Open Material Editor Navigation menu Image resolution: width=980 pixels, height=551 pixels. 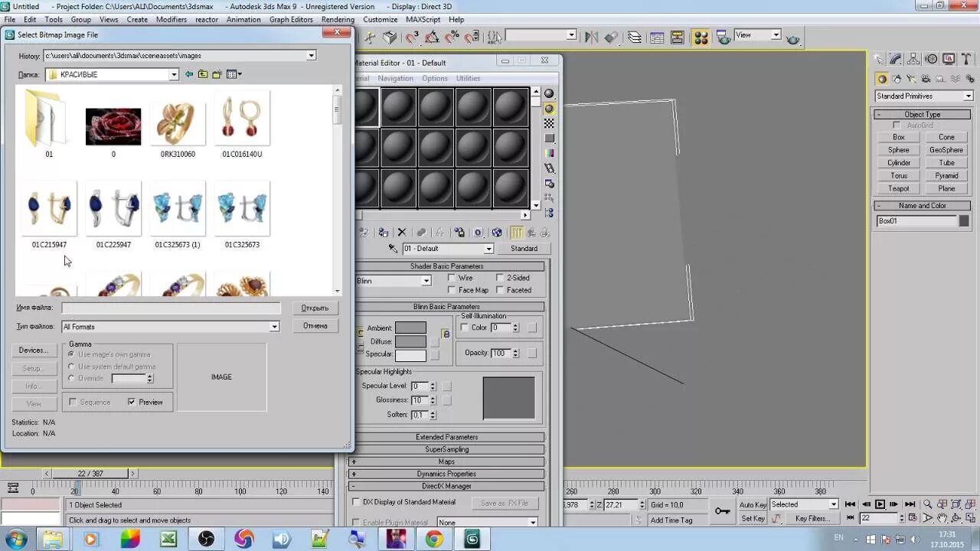tap(395, 78)
